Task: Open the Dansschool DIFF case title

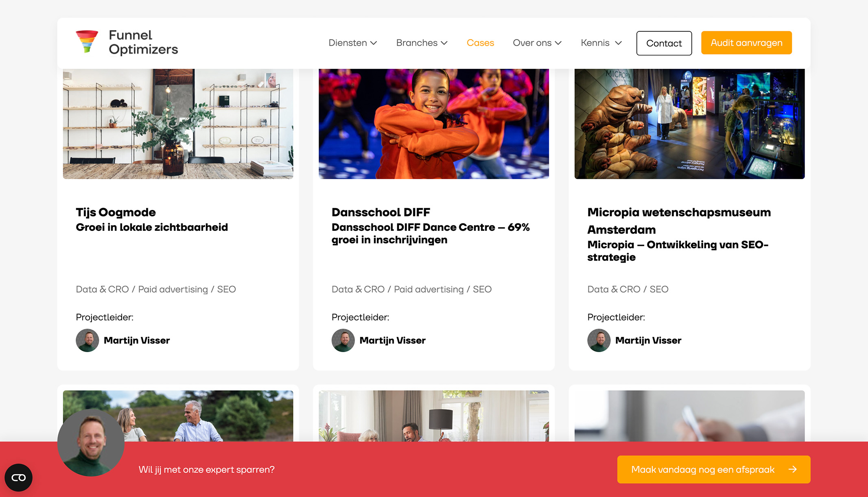Action: point(381,212)
